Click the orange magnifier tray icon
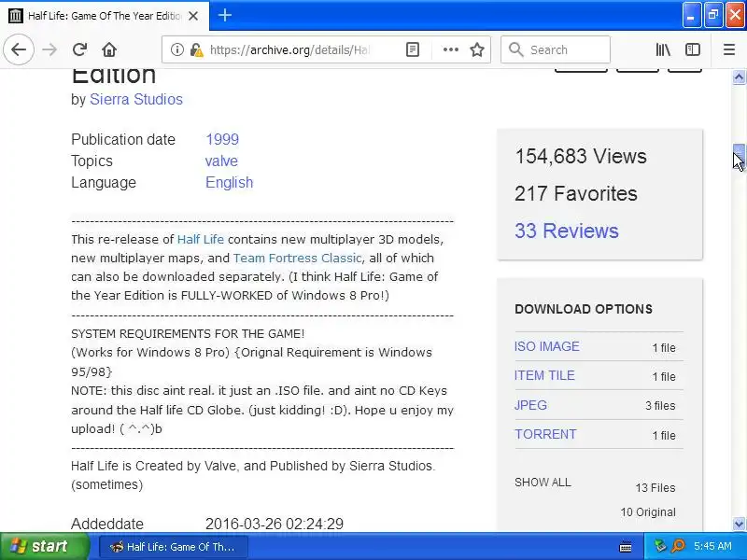Viewport: 747px width, 560px height. point(678,546)
